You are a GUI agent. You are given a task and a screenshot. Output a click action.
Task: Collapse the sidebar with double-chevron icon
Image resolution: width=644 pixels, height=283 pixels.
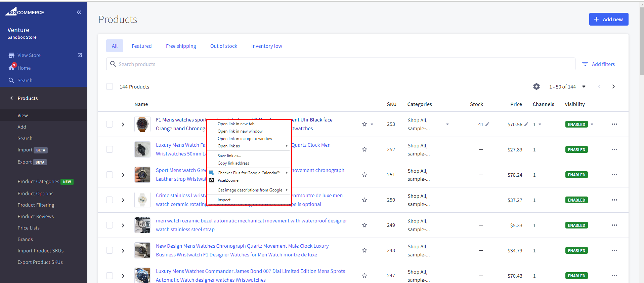[79, 12]
